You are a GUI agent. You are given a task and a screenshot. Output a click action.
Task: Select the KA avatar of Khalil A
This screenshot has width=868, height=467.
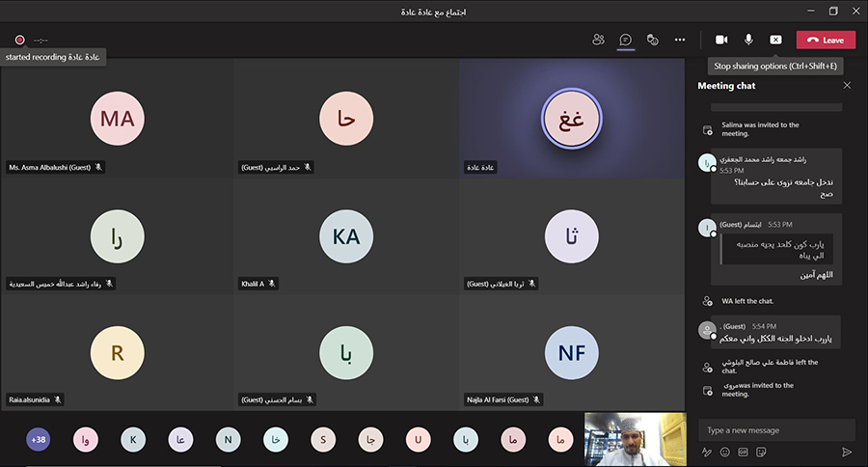(x=346, y=236)
